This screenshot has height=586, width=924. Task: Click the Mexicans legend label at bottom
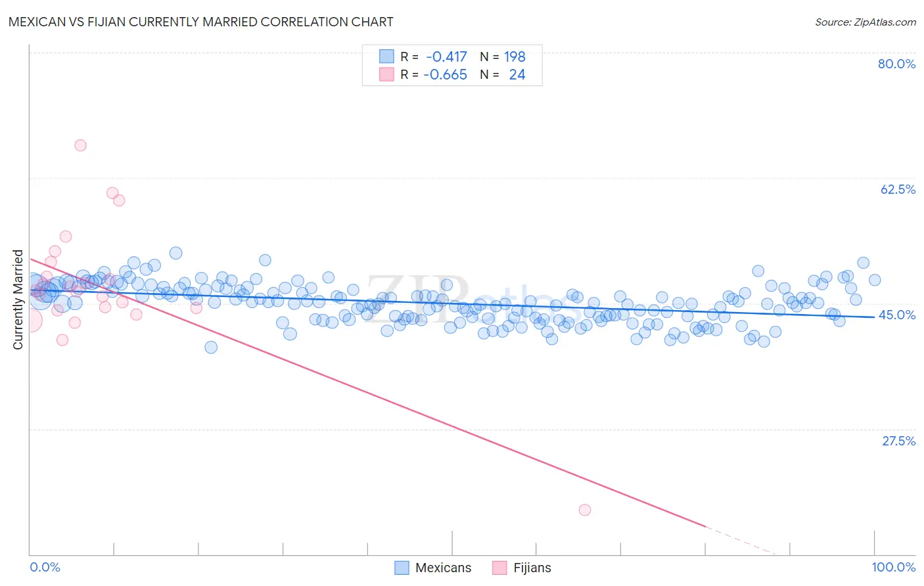(x=443, y=568)
